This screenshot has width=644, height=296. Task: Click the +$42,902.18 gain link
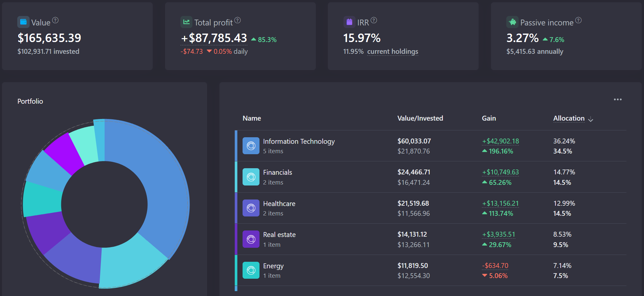tap(500, 141)
